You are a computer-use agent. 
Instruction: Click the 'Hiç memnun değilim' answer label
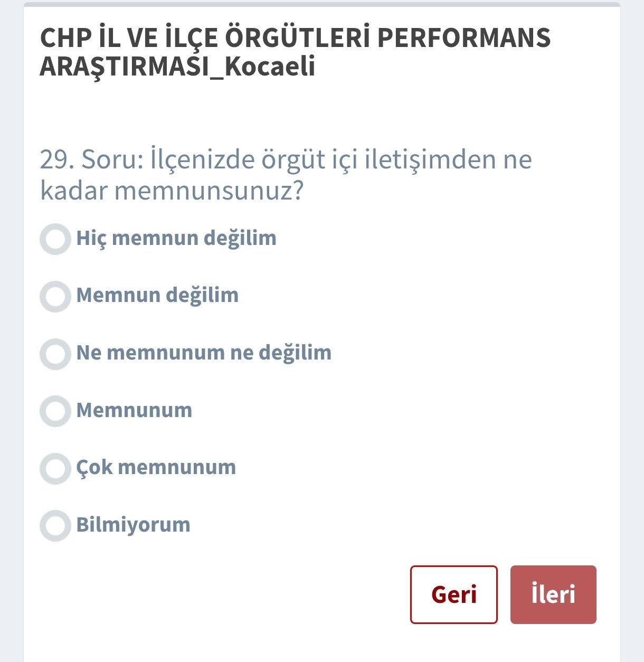click(176, 238)
